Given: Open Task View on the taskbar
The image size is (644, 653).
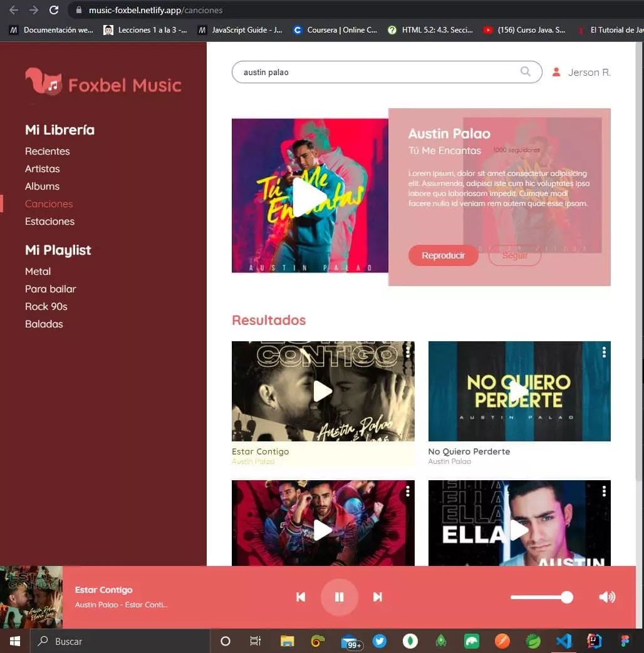Looking at the screenshot, I should coord(255,641).
